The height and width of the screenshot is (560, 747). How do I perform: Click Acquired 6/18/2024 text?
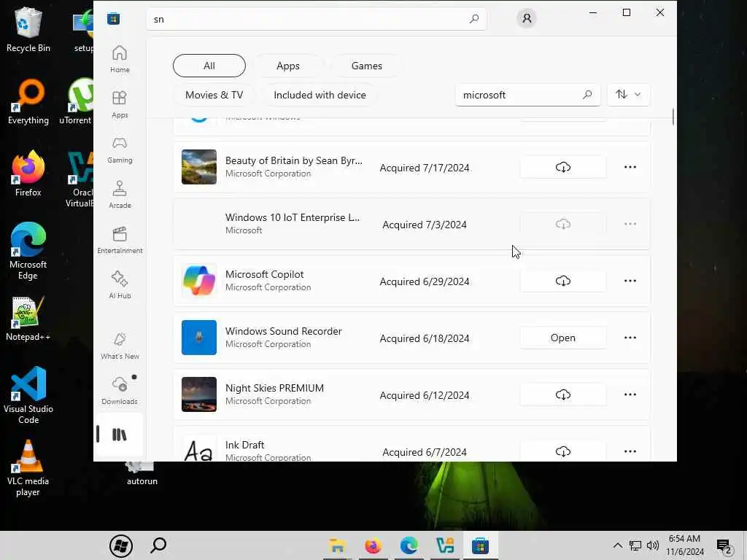click(425, 338)
